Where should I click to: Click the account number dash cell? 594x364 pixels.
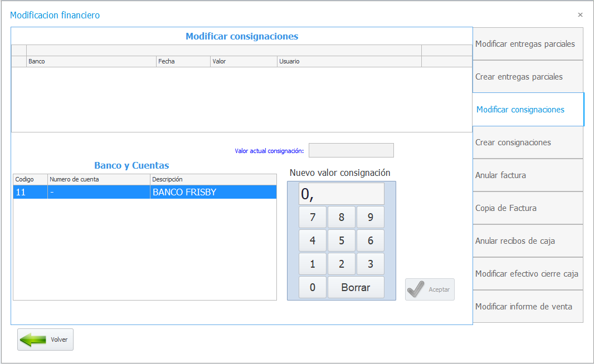tap(99, 192)
